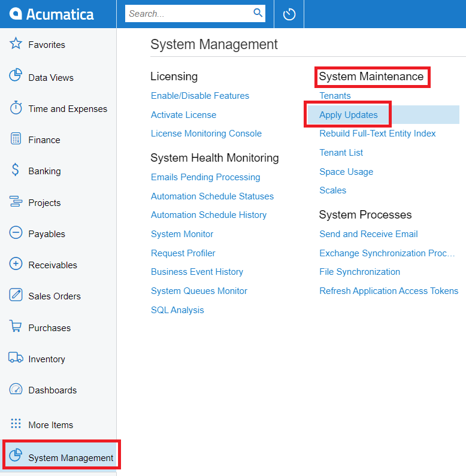Open Emails Pending Processing
466x476 pixels.
[205, 177]
